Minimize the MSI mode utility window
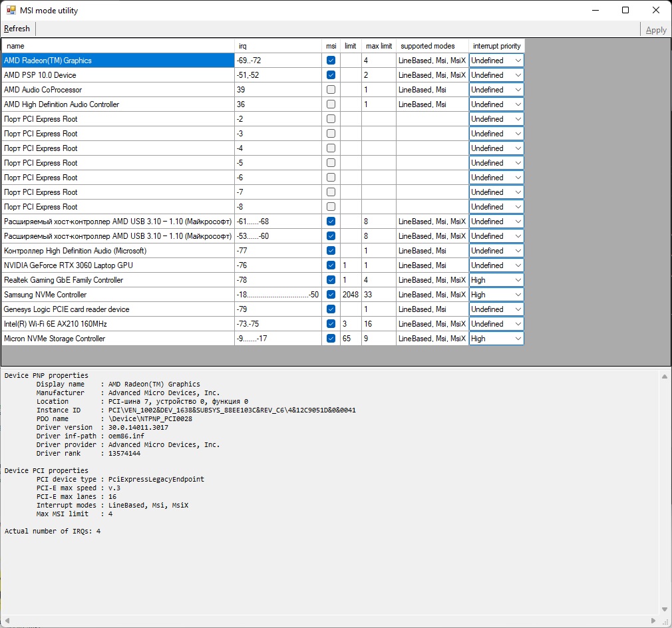The height and width of the screenshot is (628, 672). pos(595,10)
